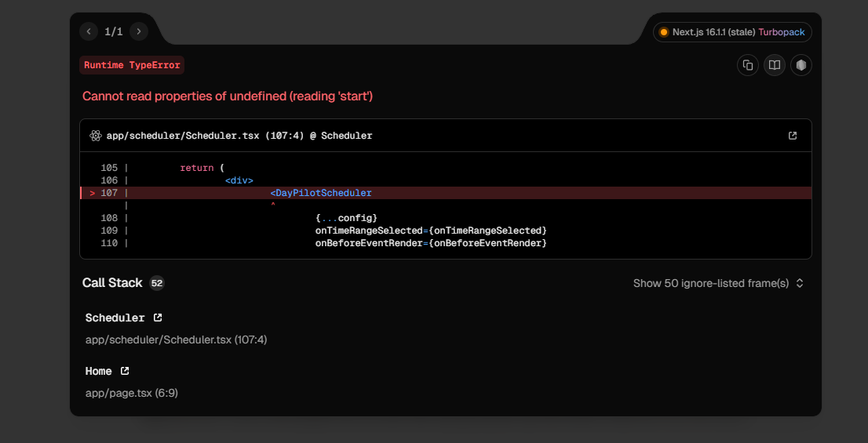
Task: Expand the ignore-listed frames chevron
Action: tap(800, 283)
